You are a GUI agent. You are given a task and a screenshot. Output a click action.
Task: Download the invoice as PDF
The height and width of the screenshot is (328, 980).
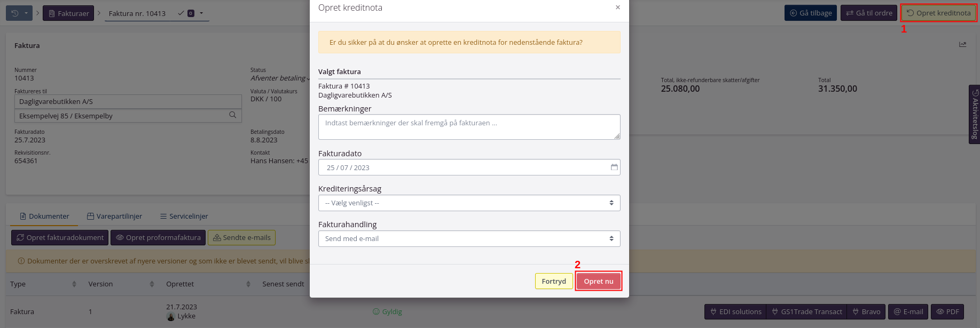(x=947, y=312)
